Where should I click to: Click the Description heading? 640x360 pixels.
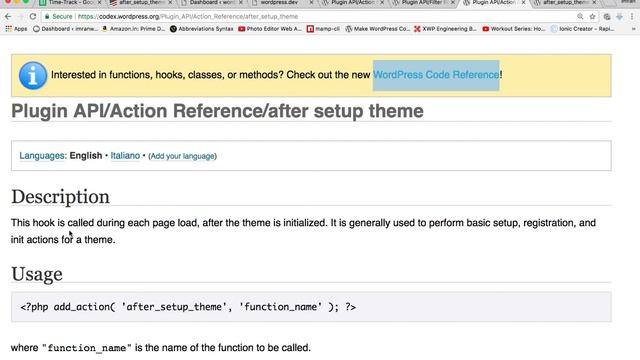[60, 197]
